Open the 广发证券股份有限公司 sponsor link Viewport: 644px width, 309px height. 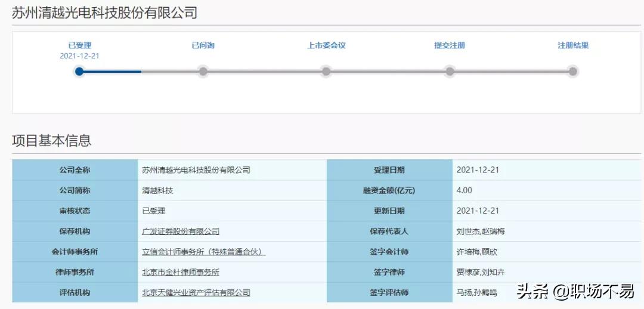point(180,231)
